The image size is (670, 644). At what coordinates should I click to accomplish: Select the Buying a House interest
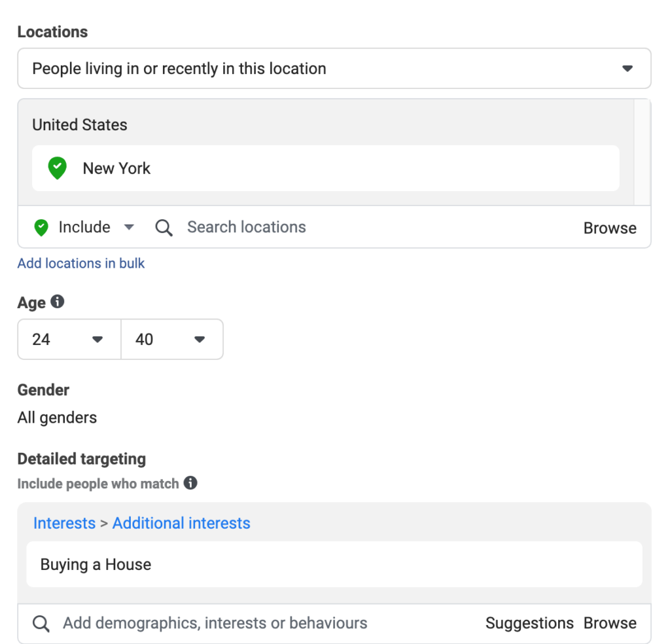click(334, 564)
